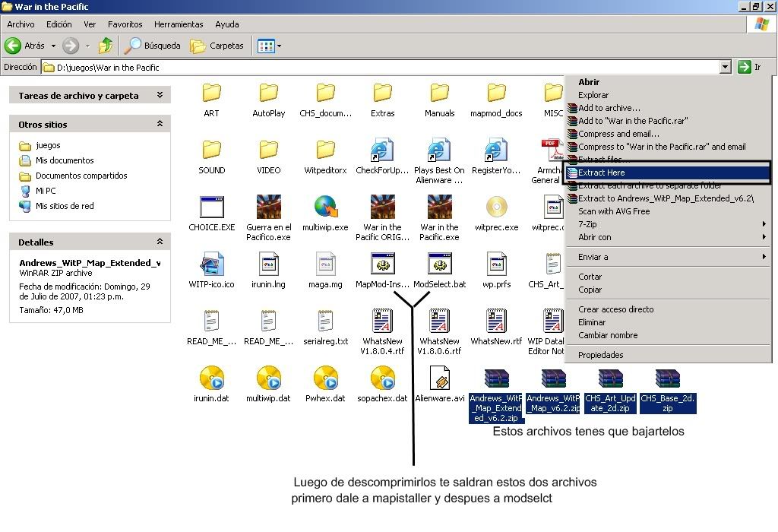This screenshot has width=778, height=532.
Task: Collapse the Otros sitios panel
Action: click(160, 124)
